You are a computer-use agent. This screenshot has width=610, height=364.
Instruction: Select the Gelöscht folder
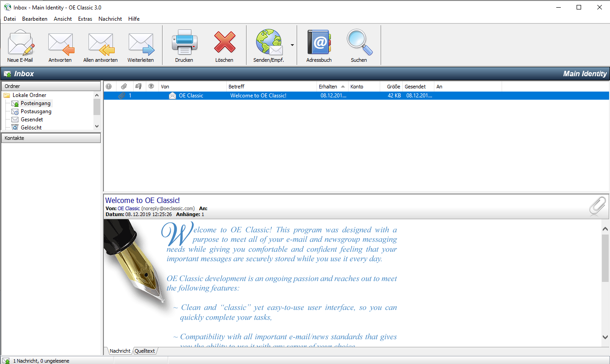(31, 128)
